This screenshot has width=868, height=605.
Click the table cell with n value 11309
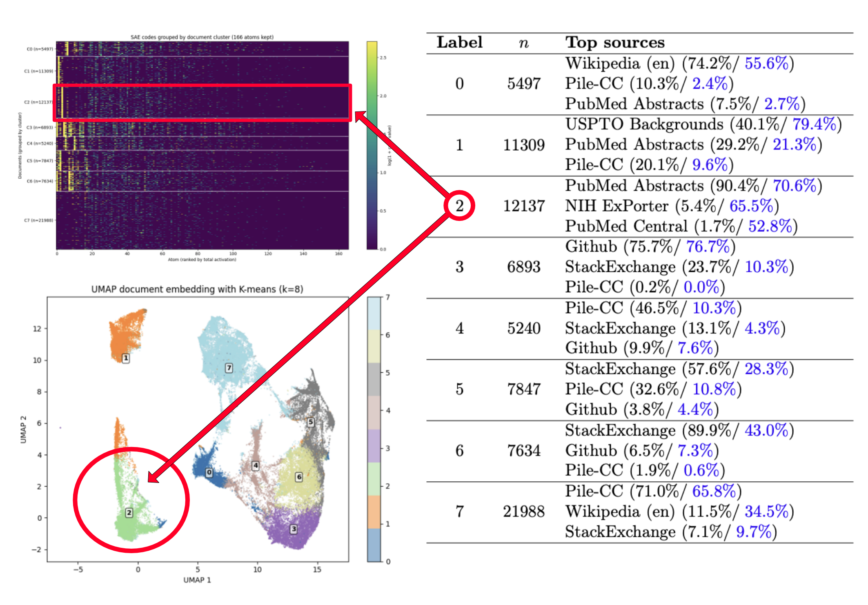[x=524, y=145]
